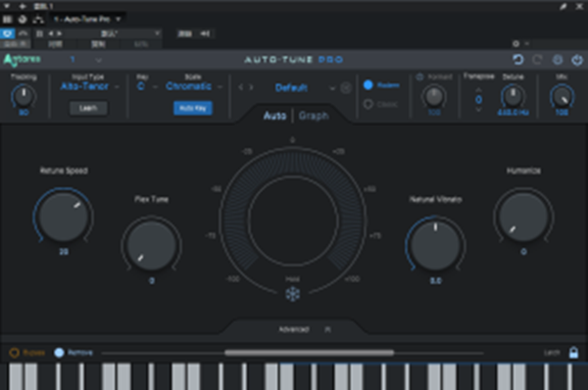Click the Natural Vibrato knob
The image size is (588, 390).
click(x=435, y=246)
